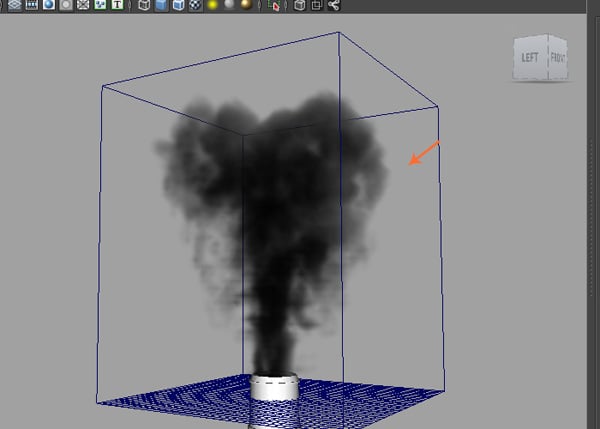The height and width of the screenshot is (429, 600).
Task: Toggle the Field Chart crossed-box icon
Action: (x=83, y=5)
